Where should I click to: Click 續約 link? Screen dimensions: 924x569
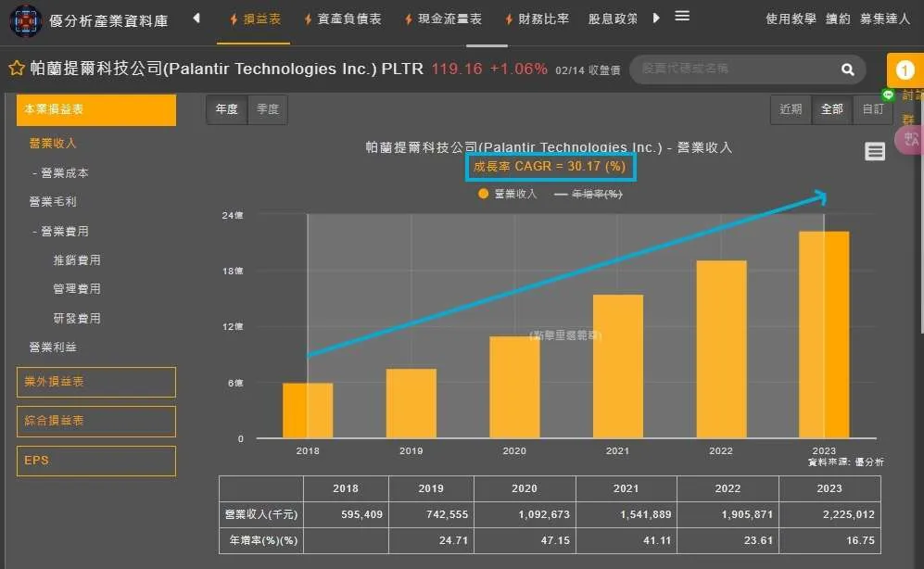click(838, 19)
